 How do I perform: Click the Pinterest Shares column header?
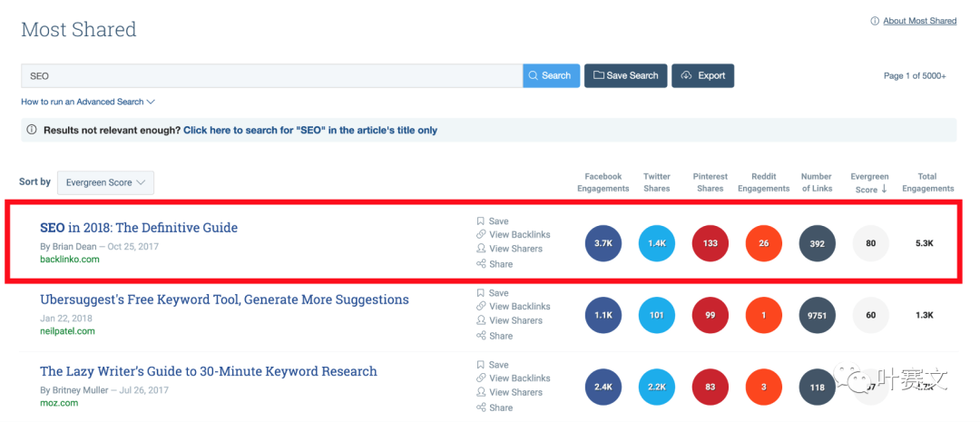(x=710, y=182)
